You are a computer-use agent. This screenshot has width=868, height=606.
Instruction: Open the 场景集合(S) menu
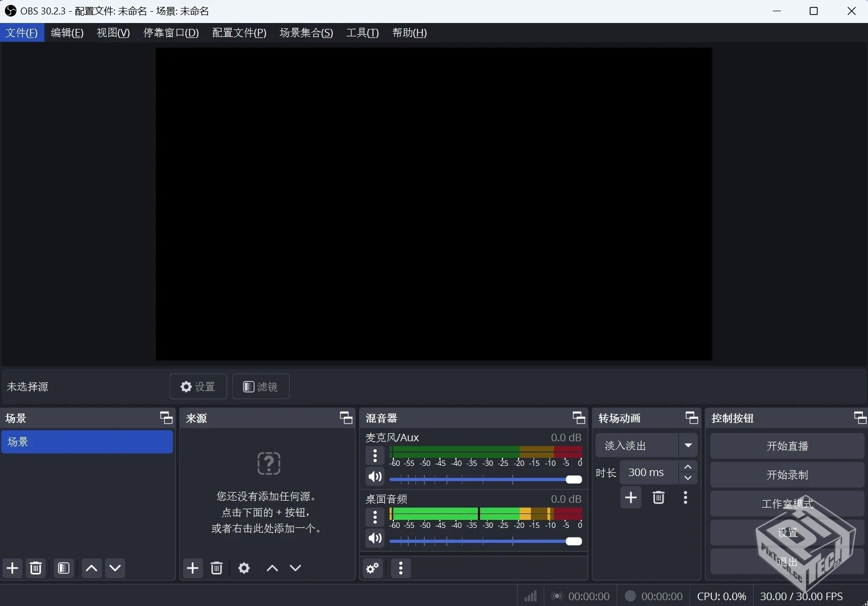point(306,33)
